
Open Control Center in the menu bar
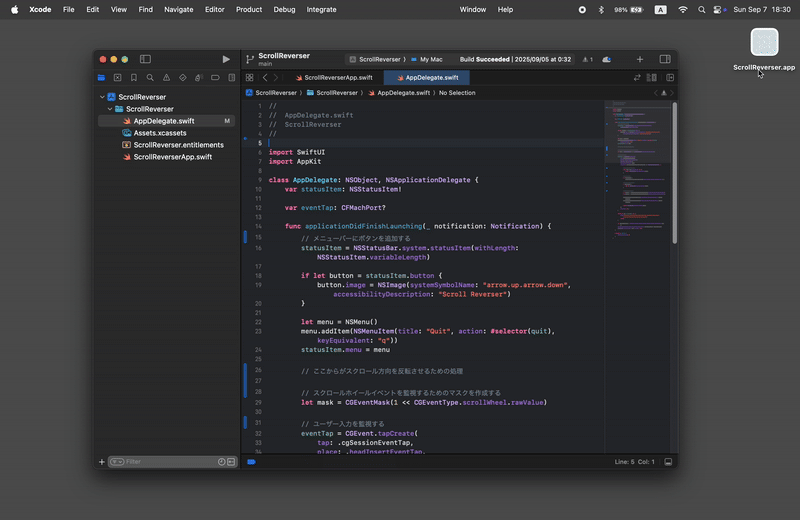719,10
